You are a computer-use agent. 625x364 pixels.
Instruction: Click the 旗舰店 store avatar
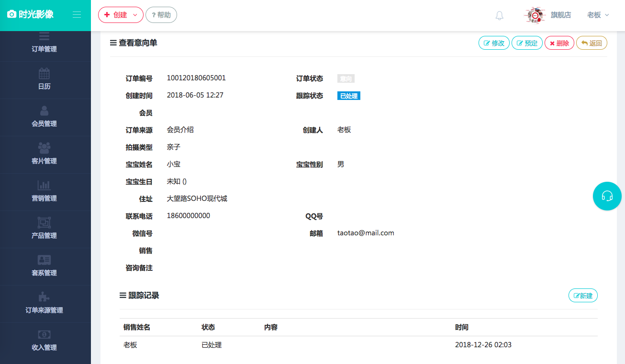(x=535, y=15)
